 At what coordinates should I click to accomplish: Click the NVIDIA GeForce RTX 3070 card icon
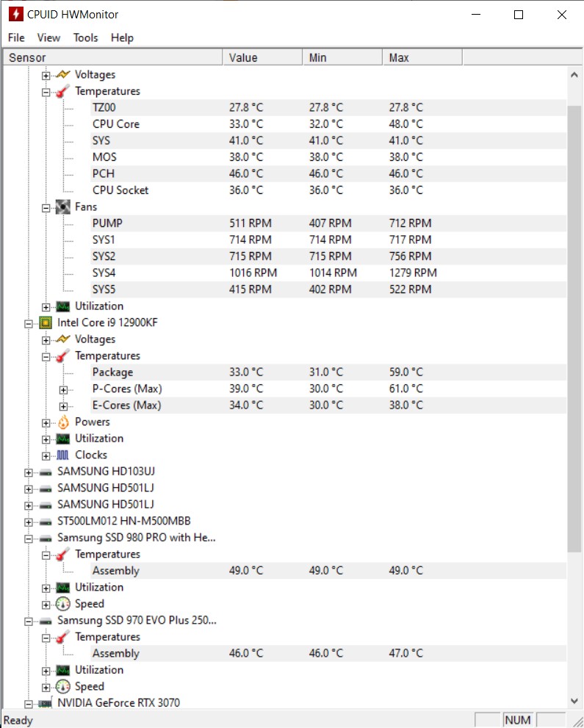46,703
